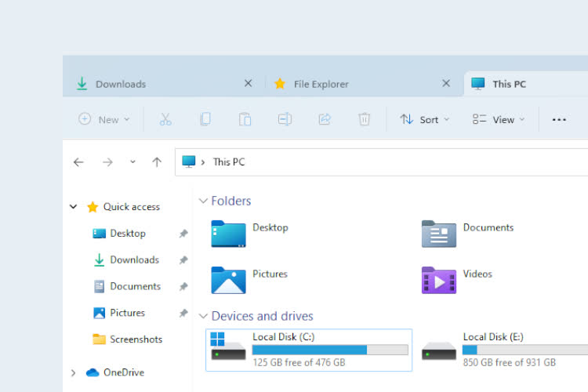Open the Pictures folder icon in Folders
The width and height of the screenshot is (588, 392).
click(x=228, y=280)
